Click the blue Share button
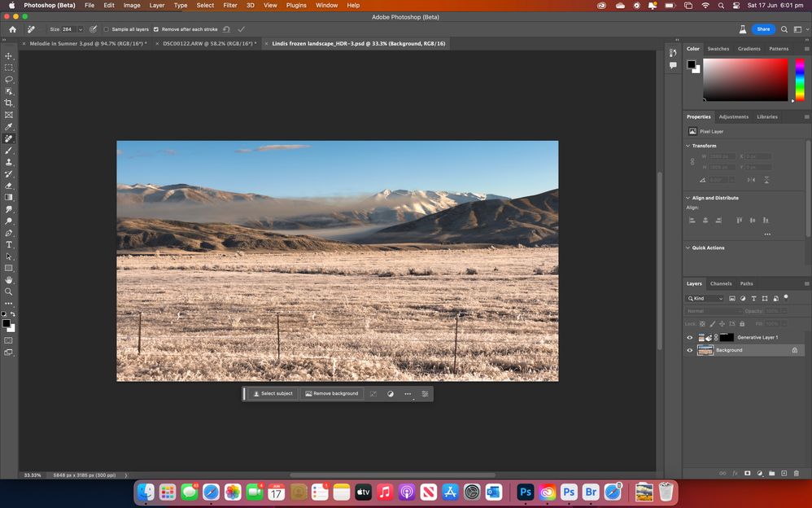This screenshot has height=508, width=812. pos(763,29)
